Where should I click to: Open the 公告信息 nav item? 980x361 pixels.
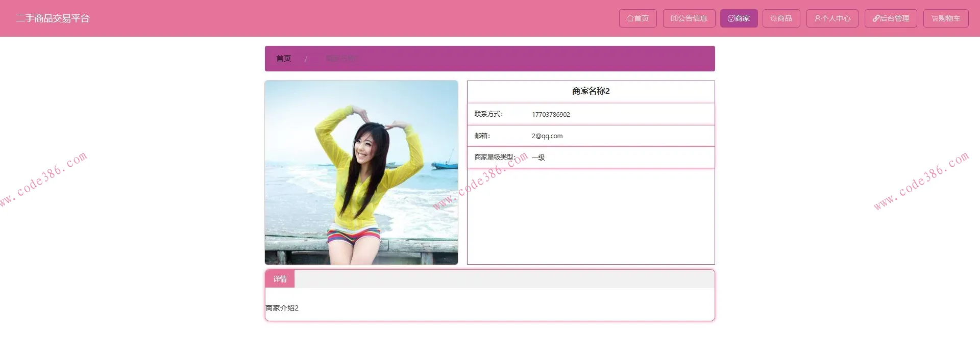689,18
